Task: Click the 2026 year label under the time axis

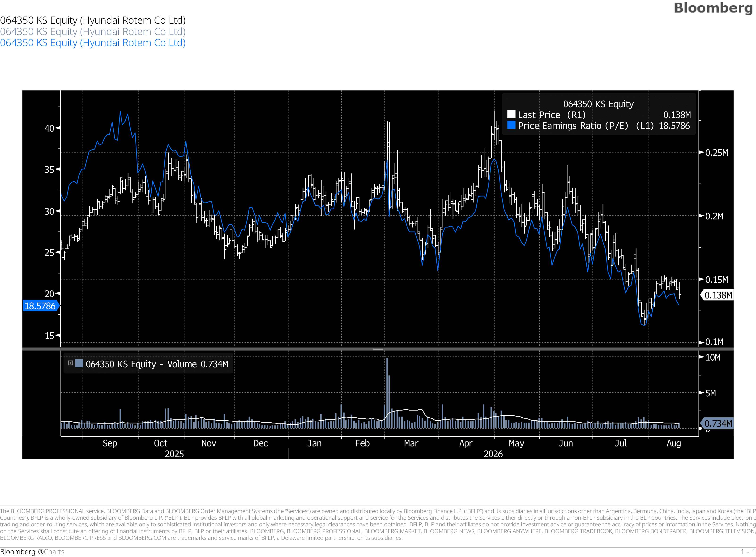Action: 493,454
